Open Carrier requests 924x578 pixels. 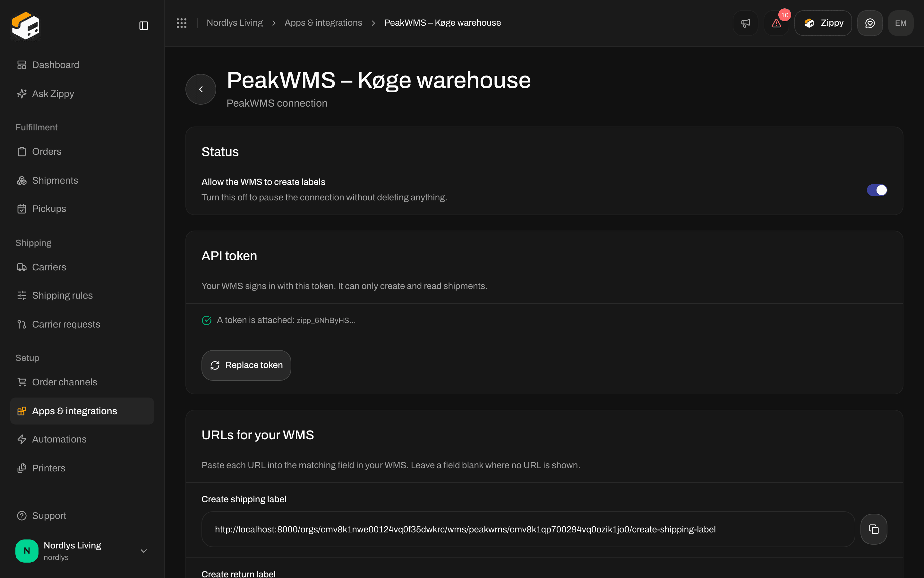(82, 324)
